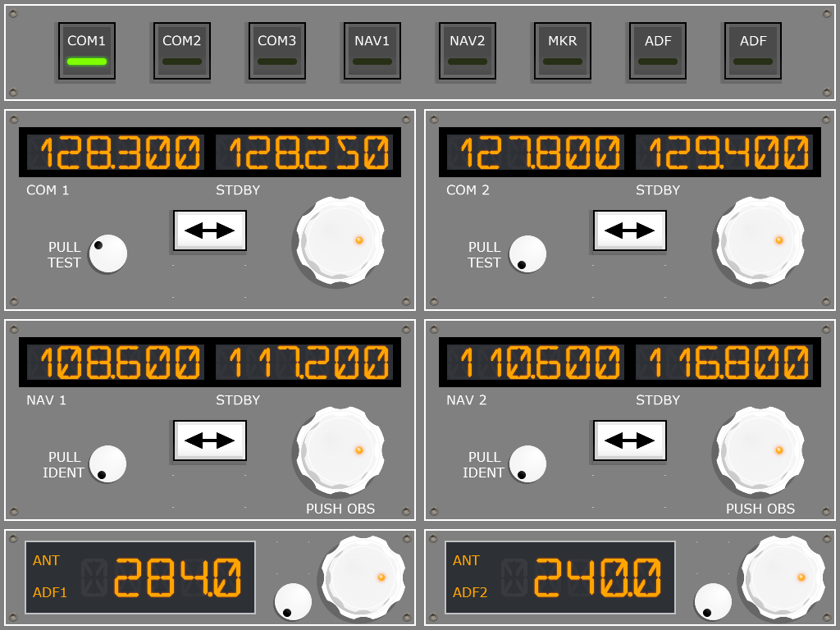This screenshot has height=630, width=840.
Task: Enable the COM2 audio select button
Action: pos(182,51)
